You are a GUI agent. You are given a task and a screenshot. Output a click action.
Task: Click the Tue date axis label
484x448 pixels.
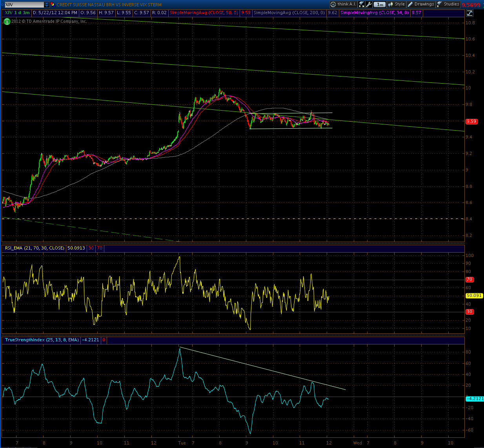[x=182, y=443]
